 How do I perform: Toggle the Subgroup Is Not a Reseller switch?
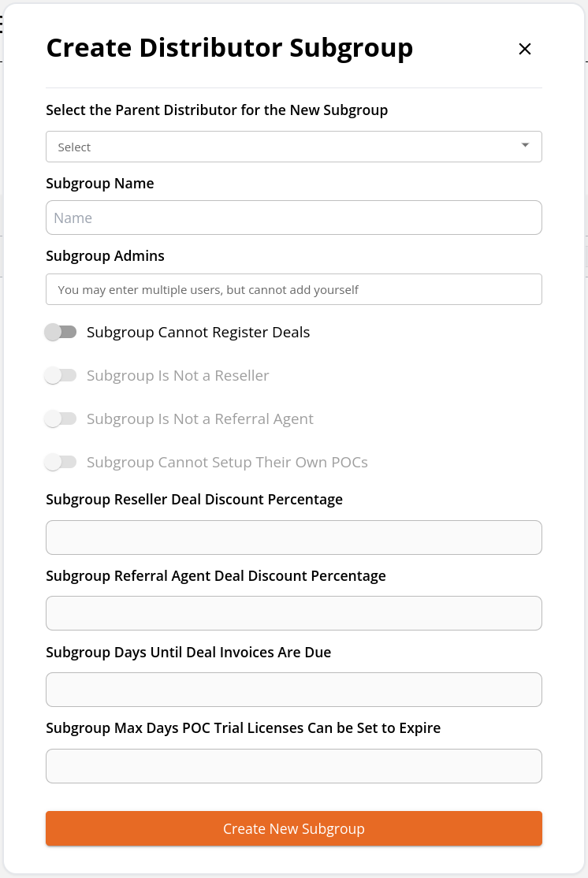(61, 375)
